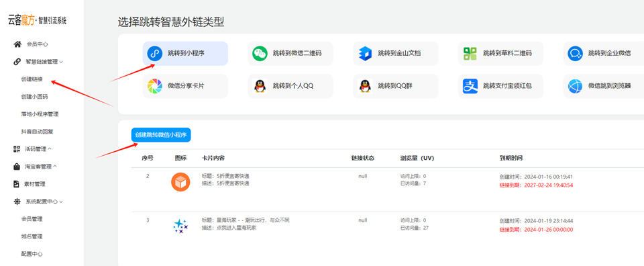Click the QR code icon beside 活码管理
The height and width of the screenshot is (266, 644).
tap(17, 149)
